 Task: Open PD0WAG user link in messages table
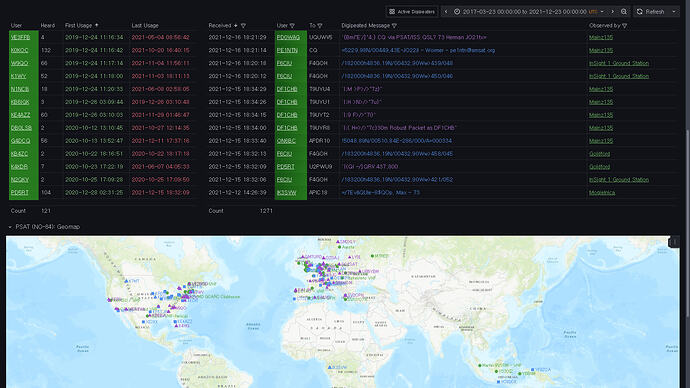(x=288, y=37)
